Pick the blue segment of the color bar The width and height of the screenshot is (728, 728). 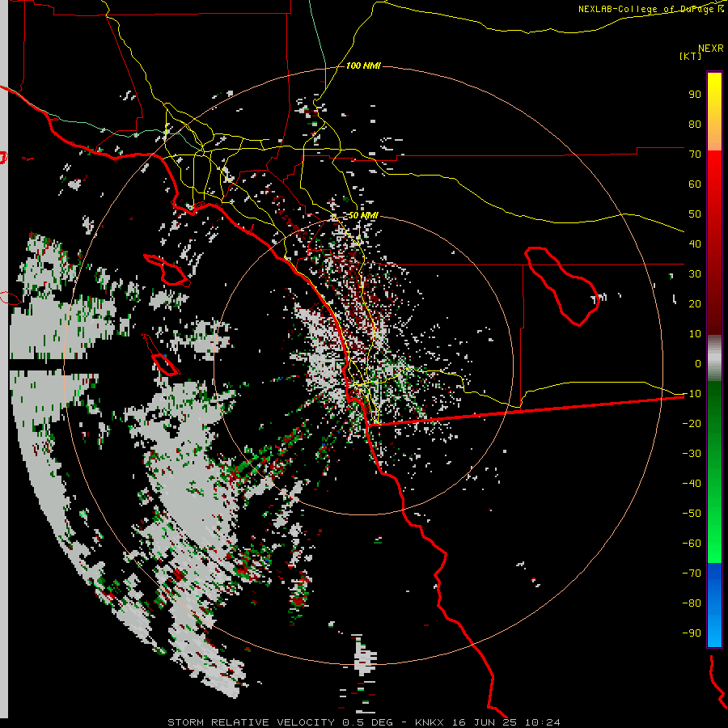[714, 605]
